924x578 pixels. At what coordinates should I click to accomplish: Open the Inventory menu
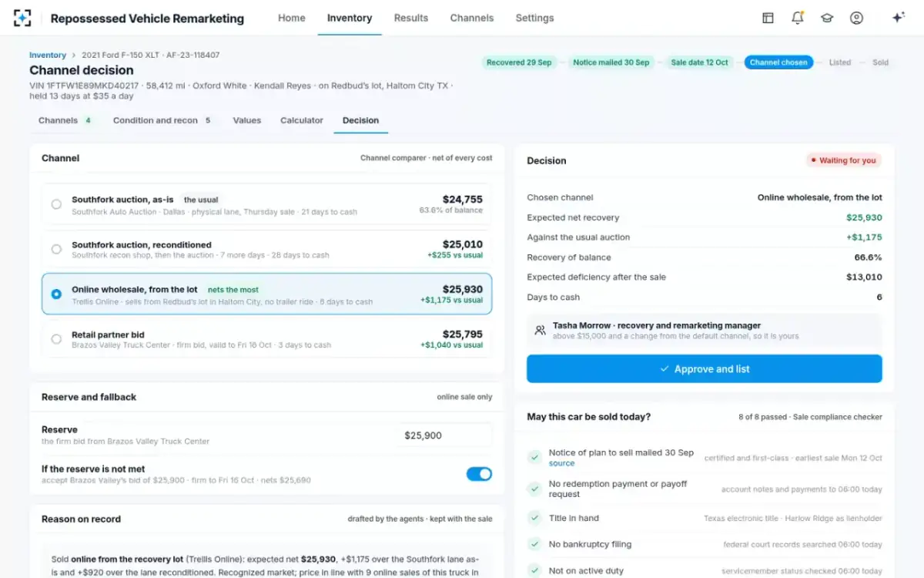tap(350, 18)
